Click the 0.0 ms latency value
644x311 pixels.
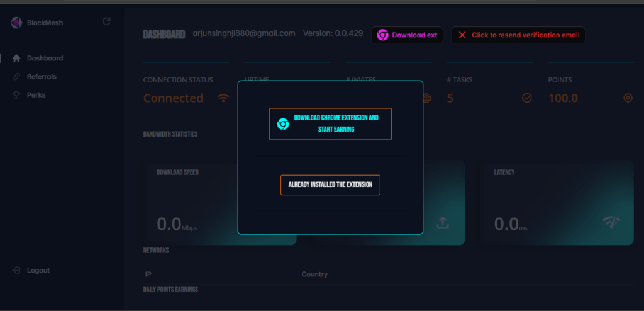click(511, 224)
